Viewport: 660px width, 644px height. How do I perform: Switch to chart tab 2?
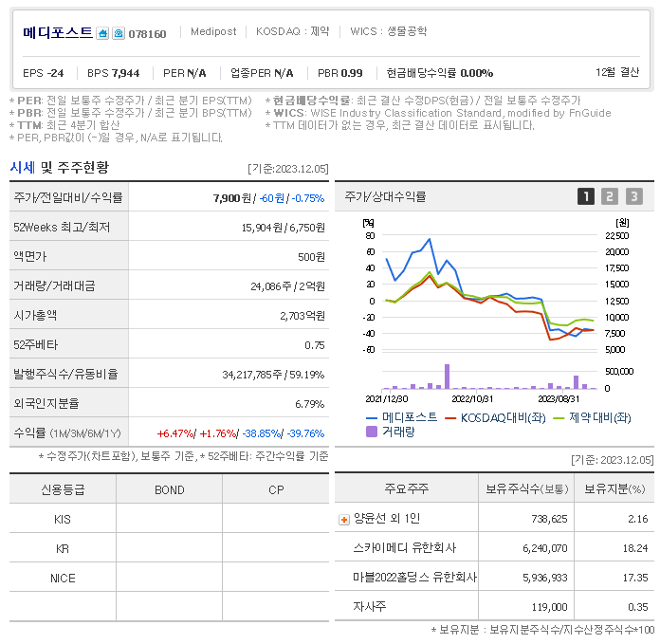coord(610,196)
